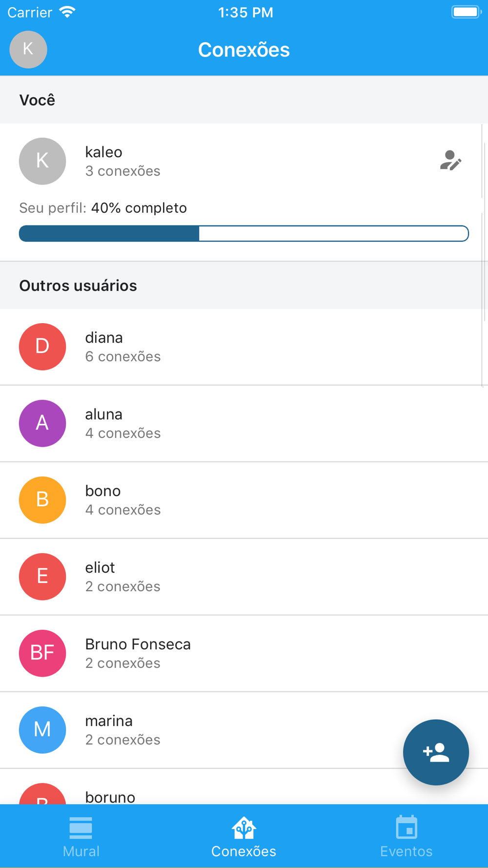Viewport: 488px width, 868px height.
Task: Select the BF avatar for Bruno Fonseca
Action: click(x=42, y=653)
